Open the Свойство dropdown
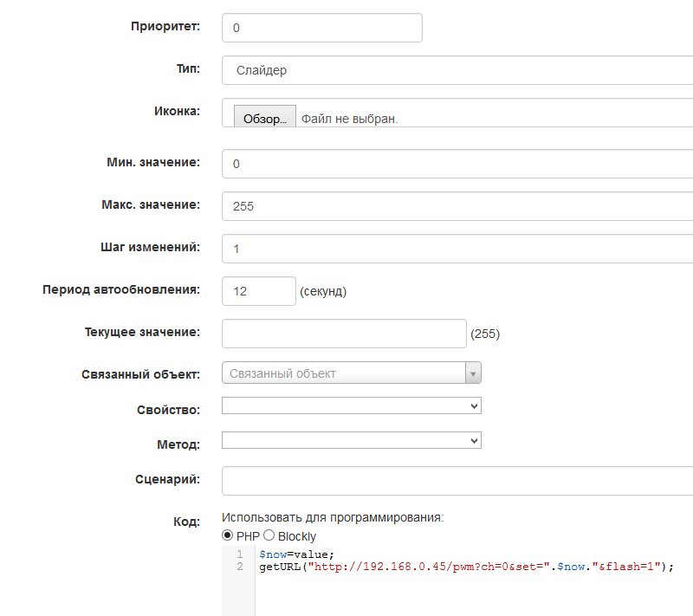 (x=351, y=405)
